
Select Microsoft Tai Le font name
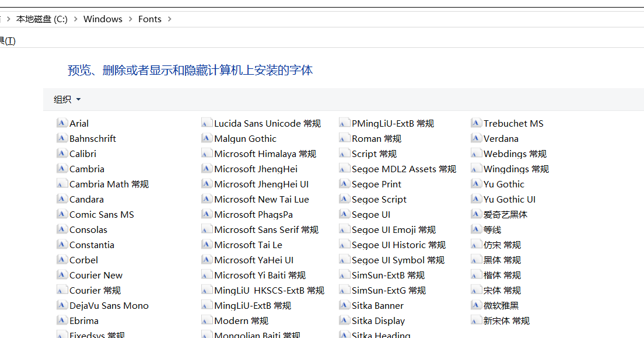pyautogui.click(x=248, y=245)
